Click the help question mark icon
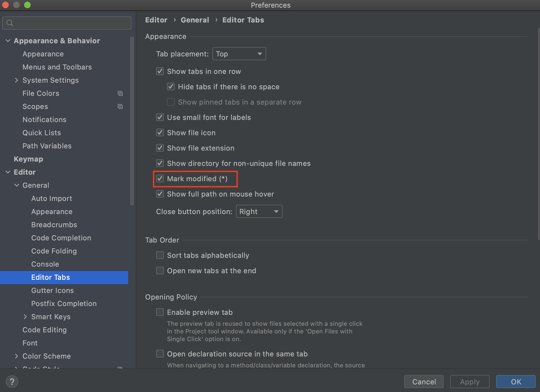The image size is (540, 392). coord(12,382)
